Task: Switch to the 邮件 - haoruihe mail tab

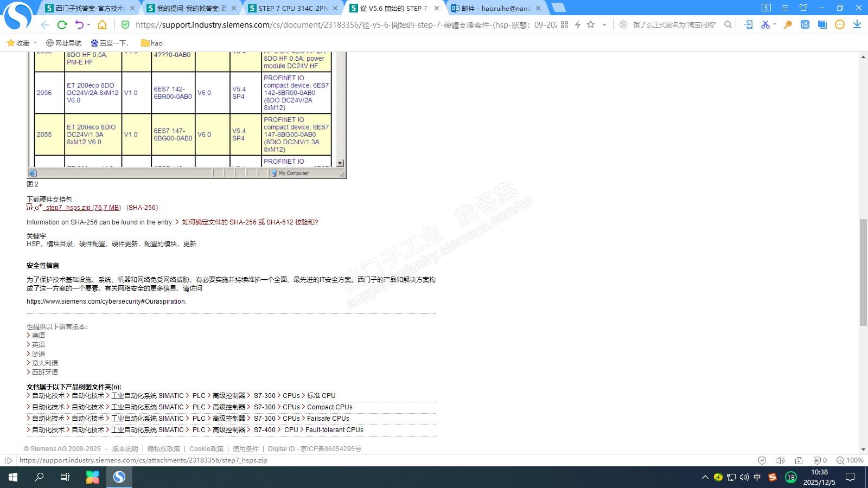Action: tap(496, 8)
